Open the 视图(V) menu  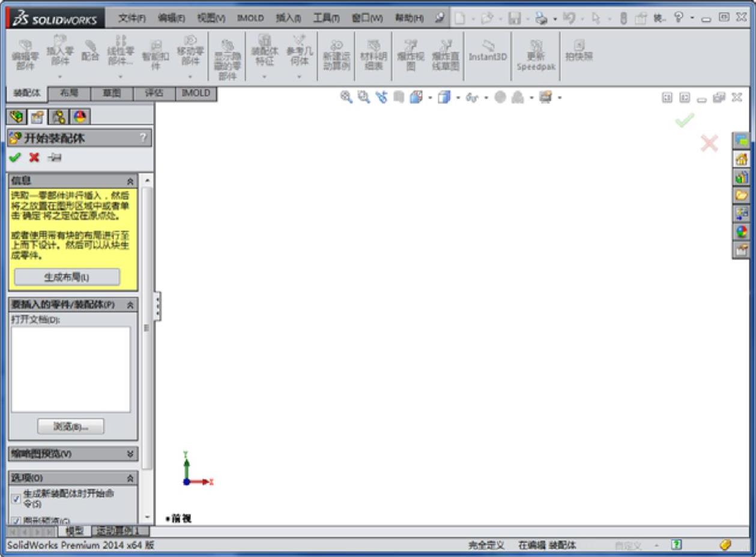211,19
